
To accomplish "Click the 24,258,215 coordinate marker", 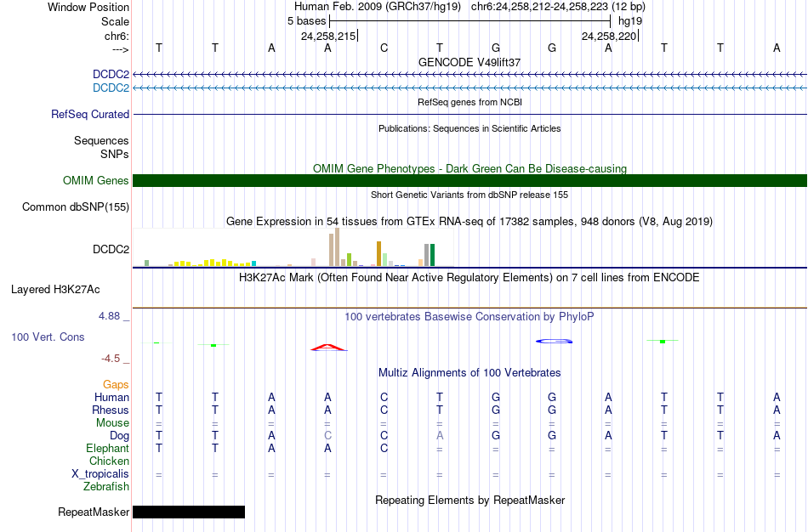I will coord(329,36).
